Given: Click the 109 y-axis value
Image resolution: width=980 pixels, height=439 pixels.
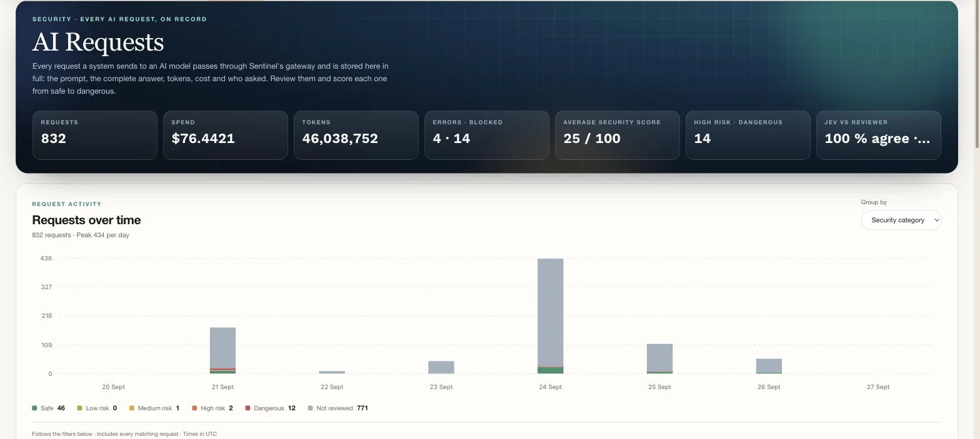Looking at the screenshot, I should point(46,345).
